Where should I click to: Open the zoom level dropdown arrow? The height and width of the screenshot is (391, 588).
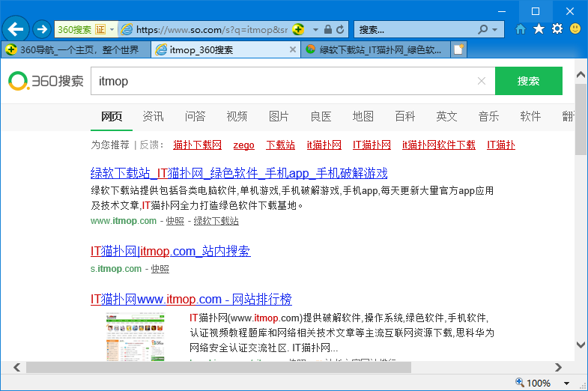566,383
